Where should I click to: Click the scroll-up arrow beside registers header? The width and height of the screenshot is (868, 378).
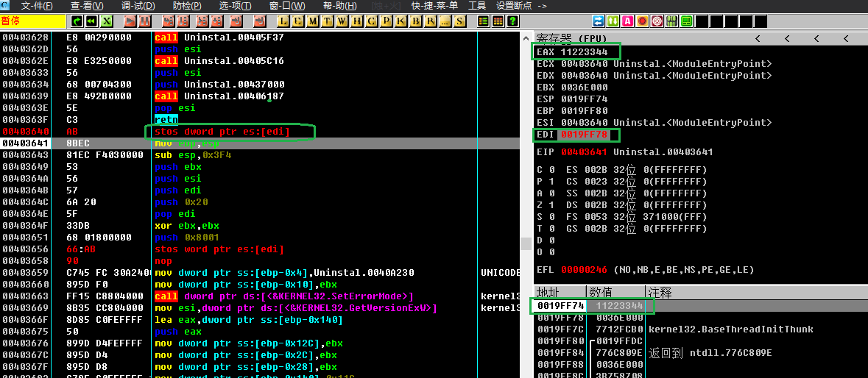[x=526, y=38]
